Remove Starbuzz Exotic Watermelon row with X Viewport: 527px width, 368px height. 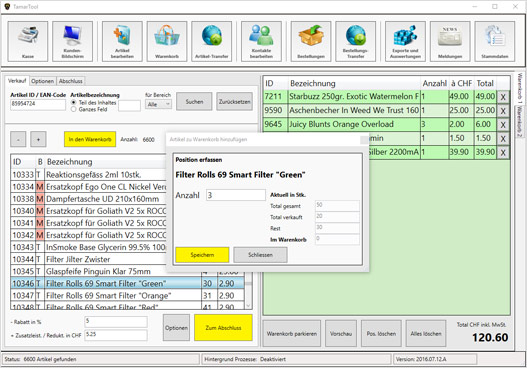tap(503, 97)
